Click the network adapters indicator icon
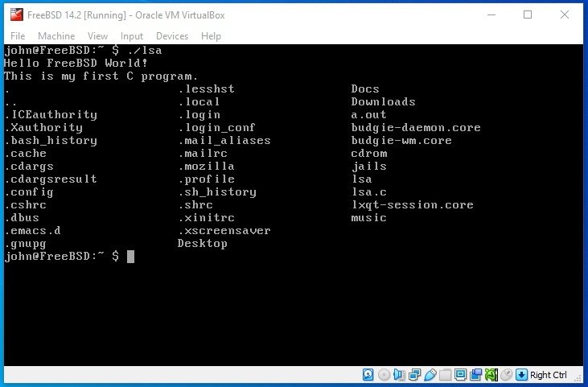This screenshot has width=588, height=387. coord(414,375)
